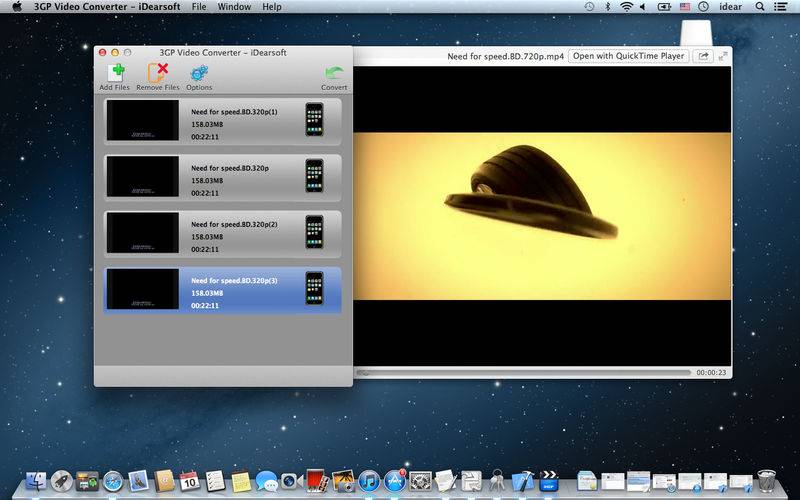Open the 3GP Video Converter application menu
The height and width of the screenshot is (500, 800).
pos(107,7)
